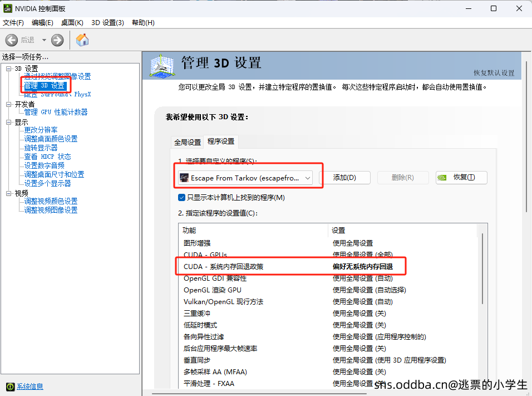Open the Home icon in toolbar

[82, 40]
